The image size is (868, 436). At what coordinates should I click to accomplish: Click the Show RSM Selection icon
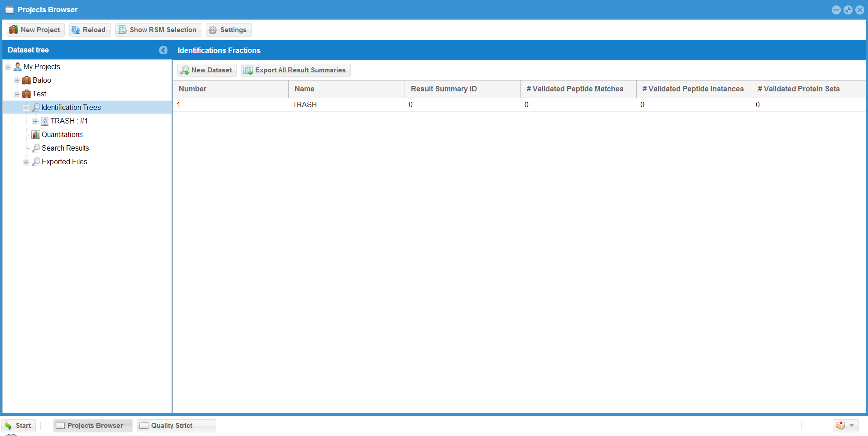pyautogui.click(x=122, y=30)
